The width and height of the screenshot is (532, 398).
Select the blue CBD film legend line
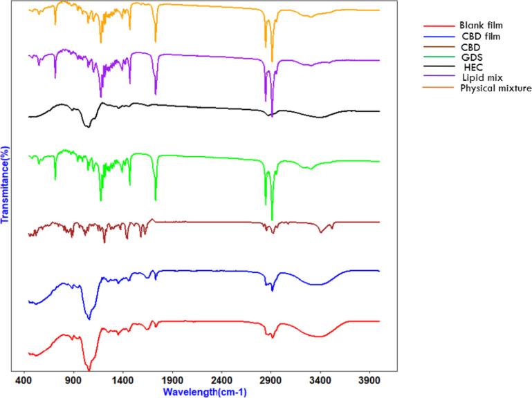[x=439, y=37]
